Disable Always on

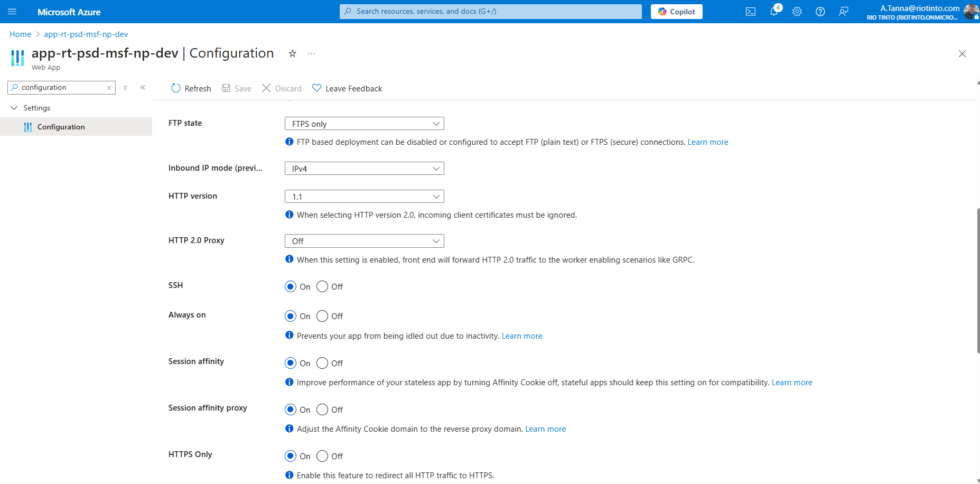pos(322,316)
